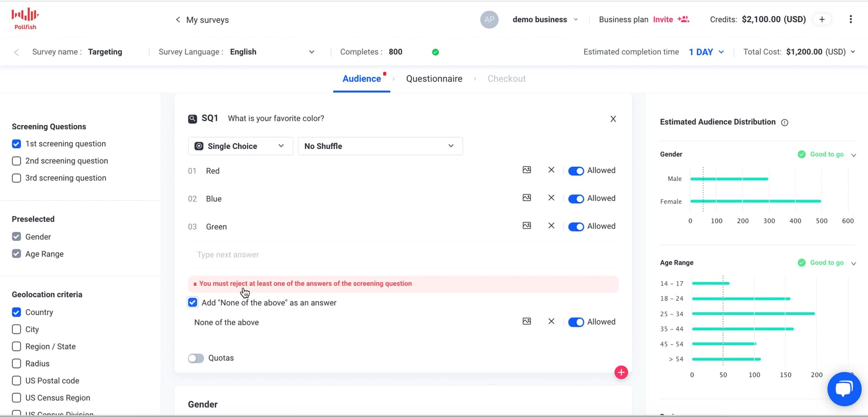Open the three-dot more options menu

pyautogui.click(x=850, y=19)
